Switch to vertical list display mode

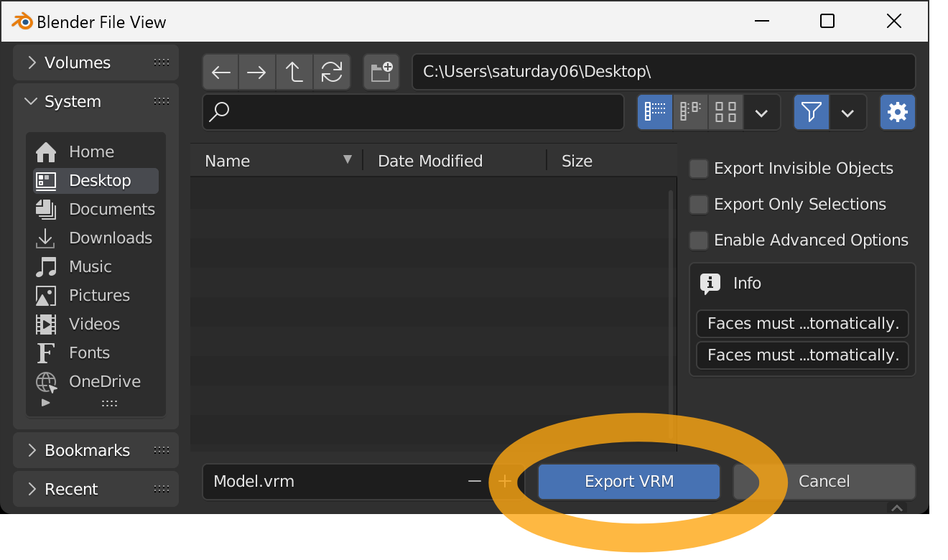click(655, 112)
